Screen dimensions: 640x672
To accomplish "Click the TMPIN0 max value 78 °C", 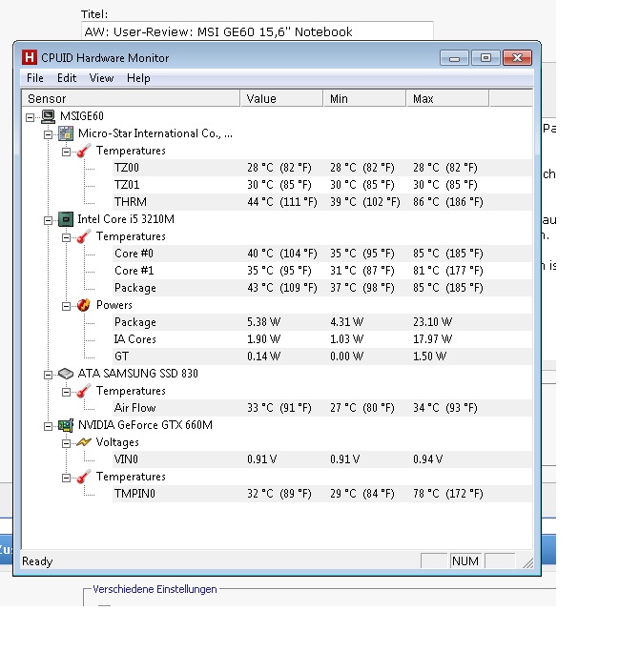I will click(448, 494).
